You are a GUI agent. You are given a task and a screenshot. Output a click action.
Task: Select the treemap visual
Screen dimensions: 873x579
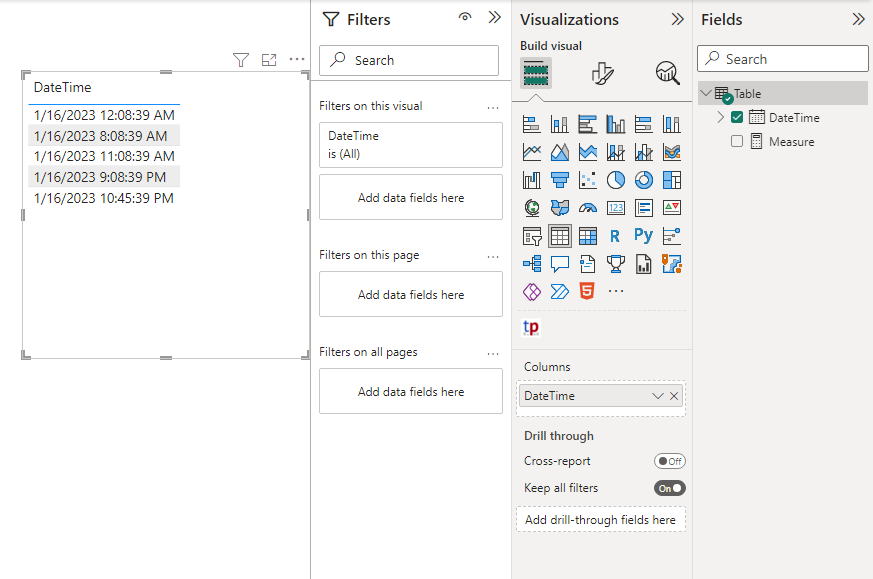coord(672,180)
